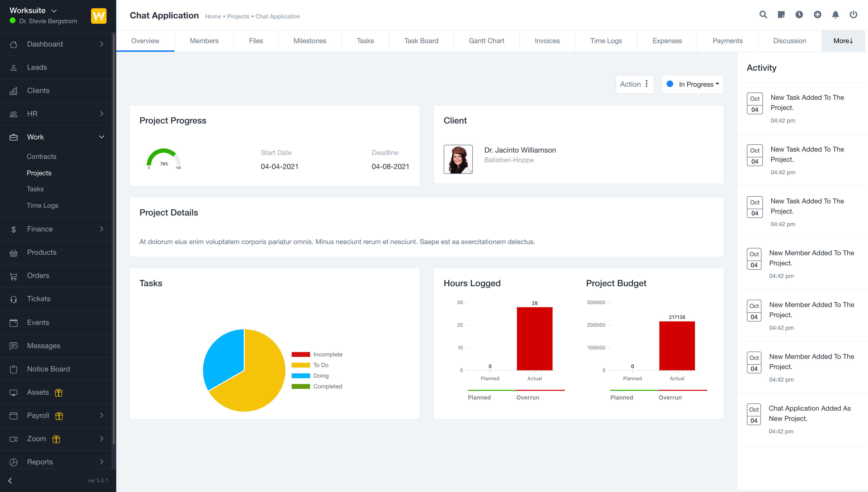
Task: Open the More tab at far right
Action: [x=843, y=40]
